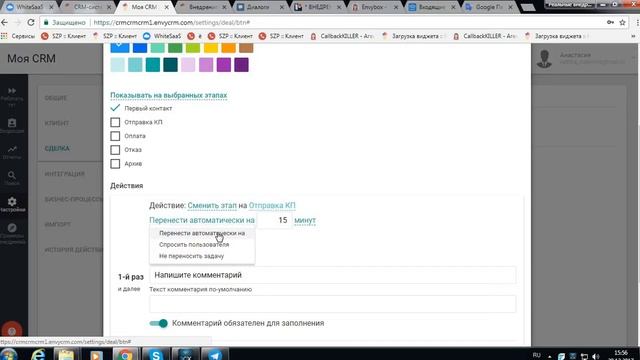Pick the dark purple color swatch
The height and width of the screenshot is (360, 640).
241,65
